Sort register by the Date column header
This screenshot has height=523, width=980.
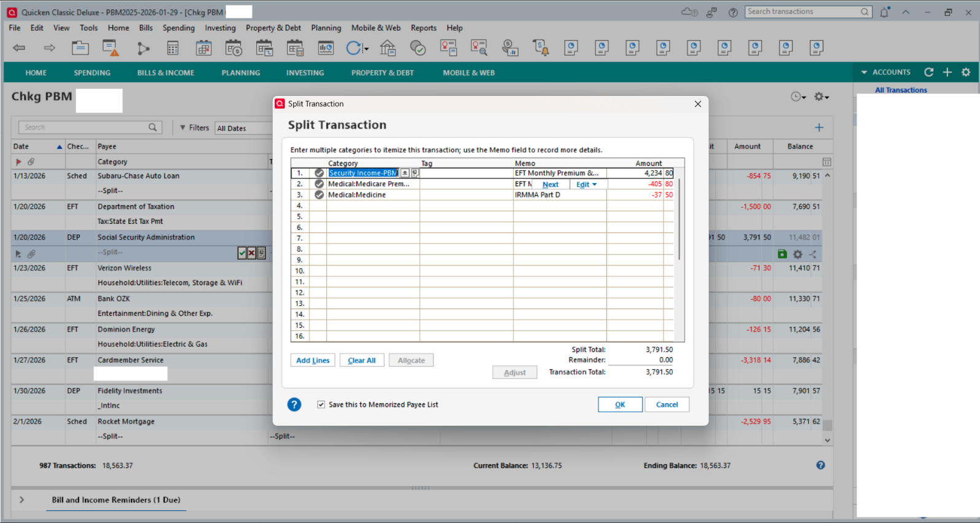click(x=38, y=146)
